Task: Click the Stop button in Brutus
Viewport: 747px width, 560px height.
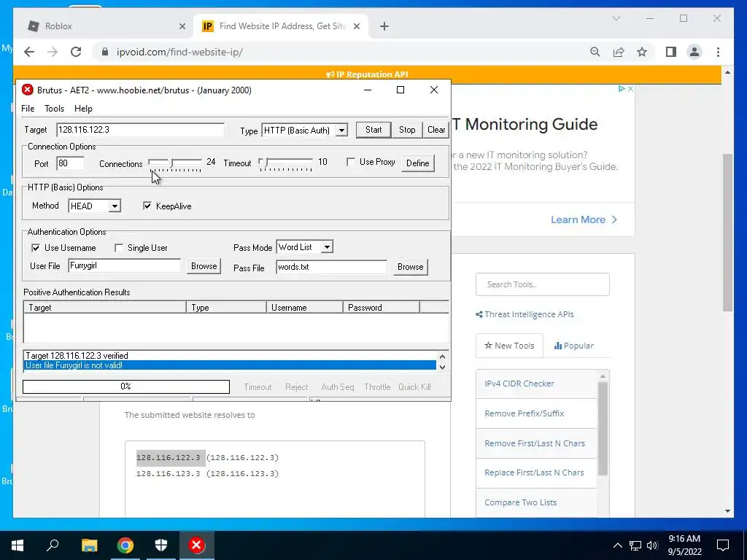Action: 407,130
